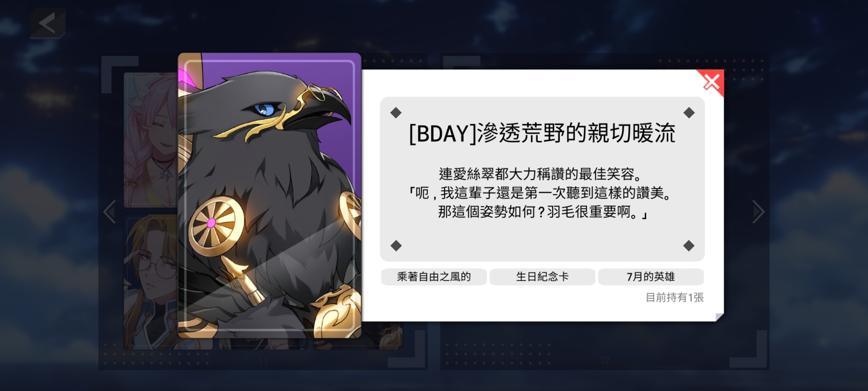Flip to previous album page chevron
Screen dimensions: 868x391
coord(110,212)
